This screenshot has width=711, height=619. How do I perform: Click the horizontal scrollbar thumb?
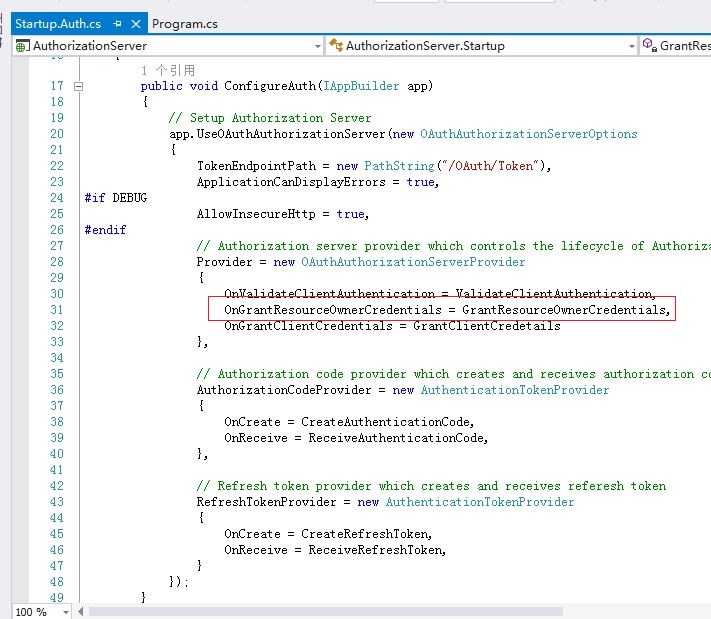click(326, 612)
